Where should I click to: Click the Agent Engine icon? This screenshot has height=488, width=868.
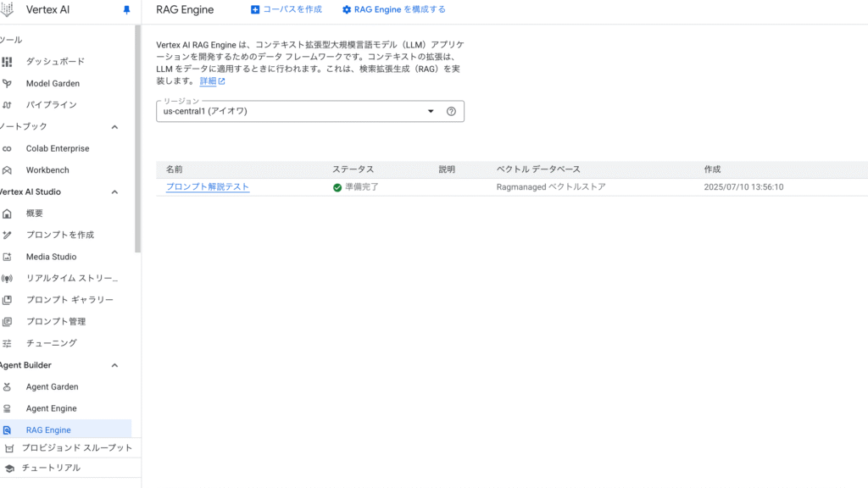click(7, 408)
